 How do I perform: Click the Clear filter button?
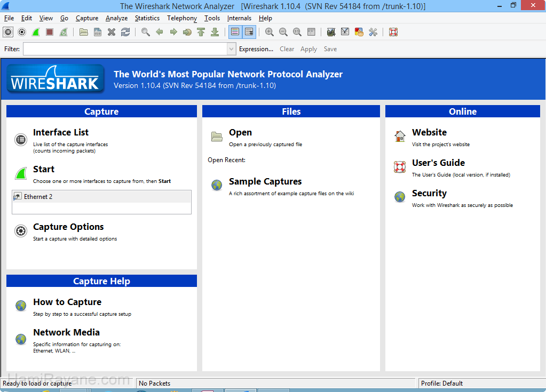[x=287, y=49]
